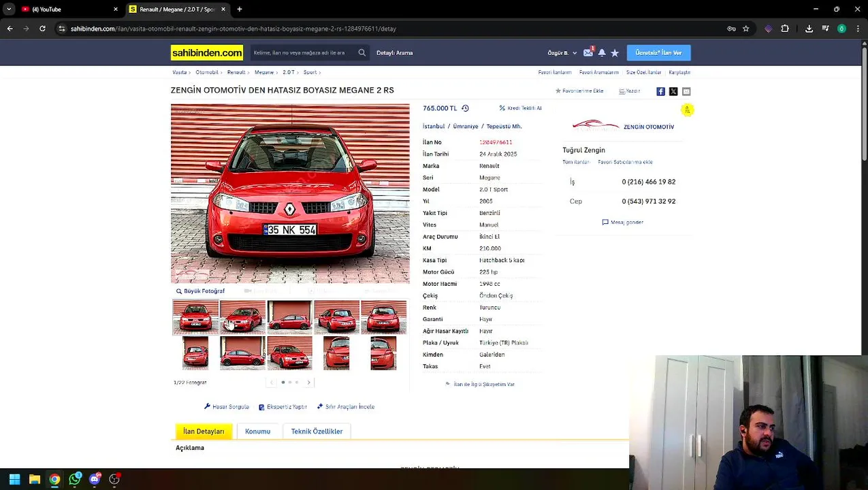Open Favori İlanlarım link

[x=555, y=72]
